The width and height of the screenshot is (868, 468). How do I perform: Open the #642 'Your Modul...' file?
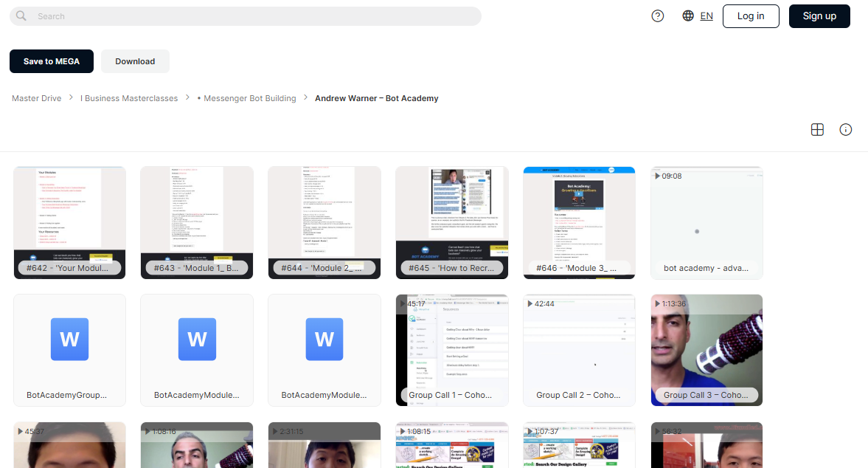coord(70,223)
